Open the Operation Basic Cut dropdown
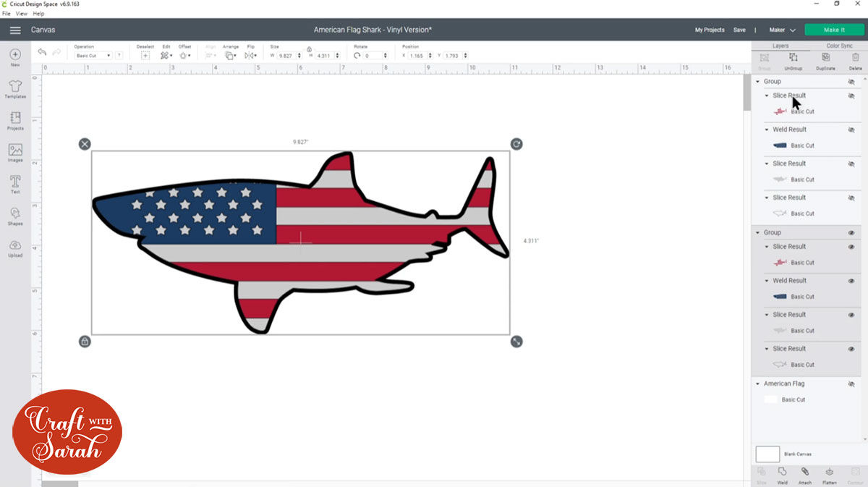The image size is (868, 487). tap(93, 56)
